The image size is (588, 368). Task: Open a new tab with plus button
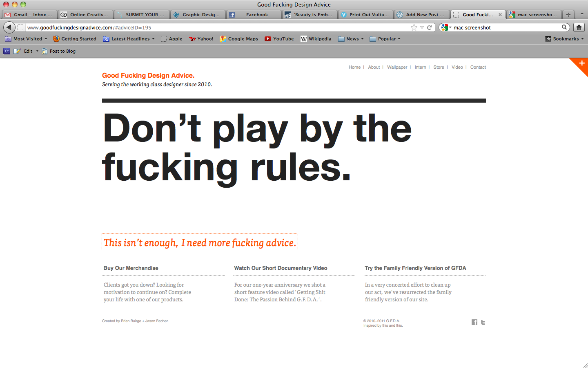tap(568, 14)
